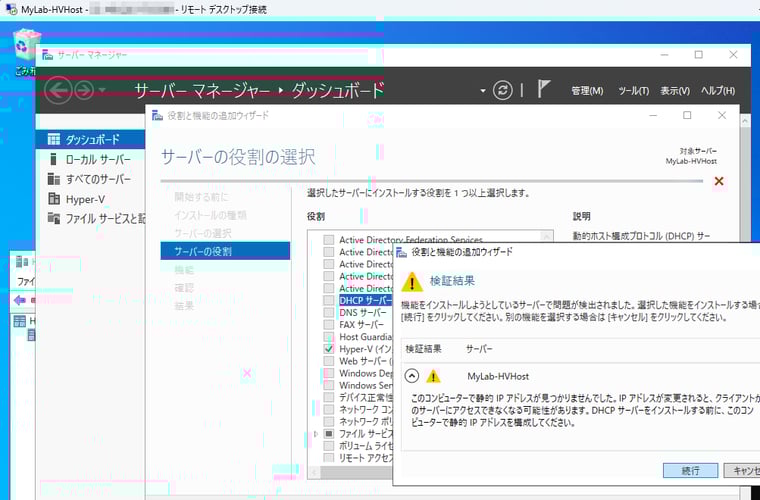Check the Web サーバー role checkbox
The height and width of the screenshot is (500, 760).
pyautogui.click(x=329, y=361)
